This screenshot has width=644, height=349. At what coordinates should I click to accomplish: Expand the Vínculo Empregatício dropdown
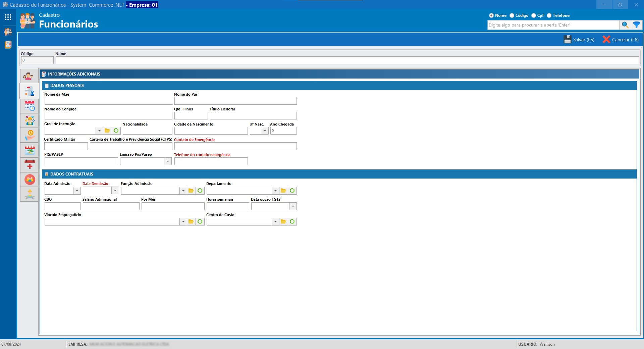point(183,222)
